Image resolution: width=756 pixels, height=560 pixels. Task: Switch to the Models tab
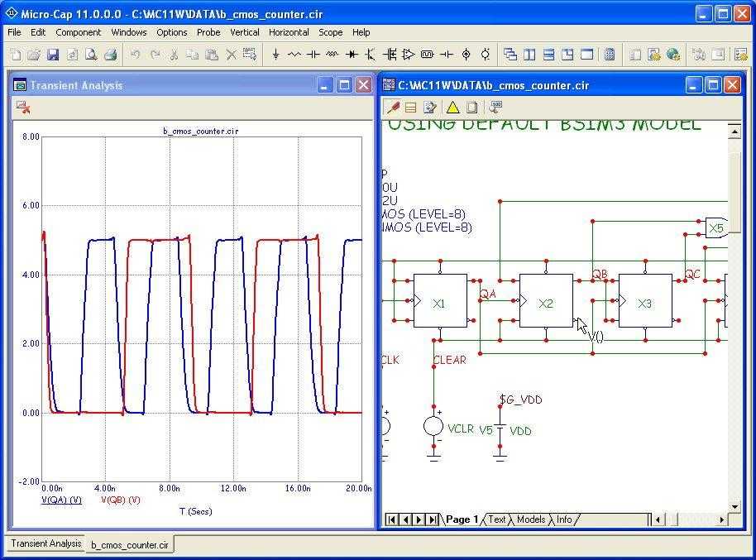(x=531, y=519)
